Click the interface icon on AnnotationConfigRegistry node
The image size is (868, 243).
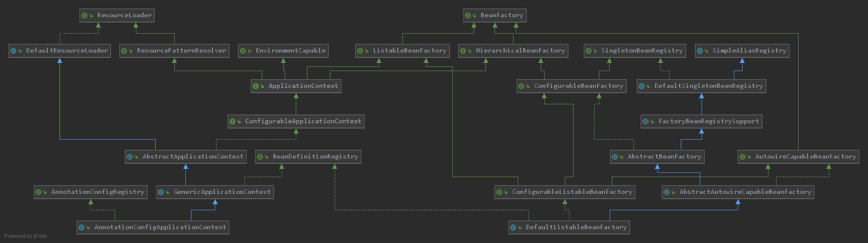pos(38,192)
